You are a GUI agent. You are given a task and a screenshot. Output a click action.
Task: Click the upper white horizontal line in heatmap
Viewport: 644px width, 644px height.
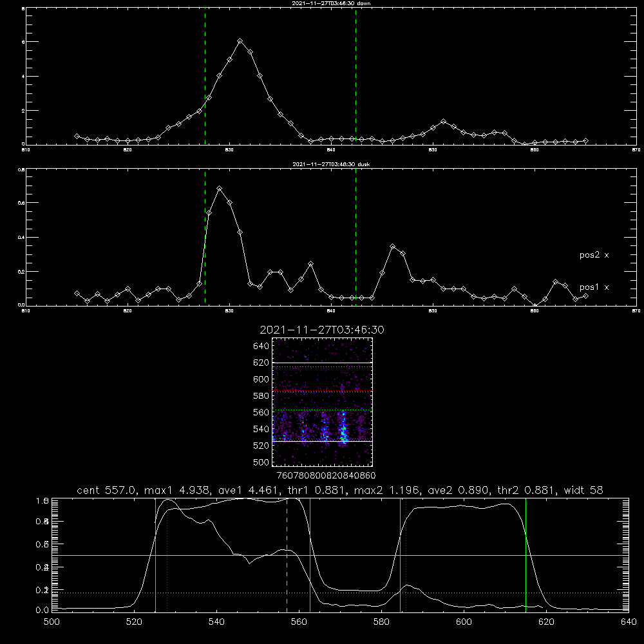[x=323, y=363]
